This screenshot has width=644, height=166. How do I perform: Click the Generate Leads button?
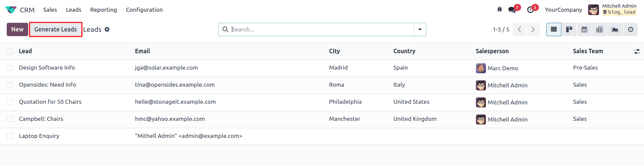[x=56, y=29]
